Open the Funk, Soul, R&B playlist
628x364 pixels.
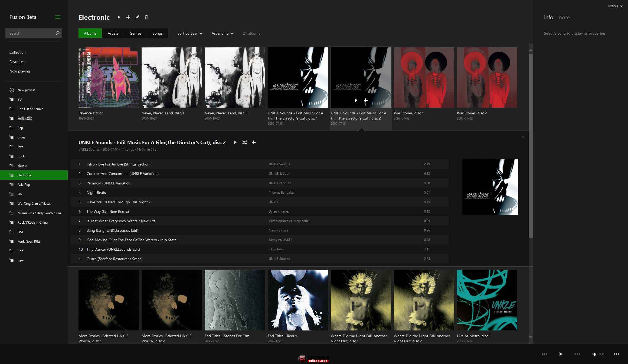[x=34, y=241]
